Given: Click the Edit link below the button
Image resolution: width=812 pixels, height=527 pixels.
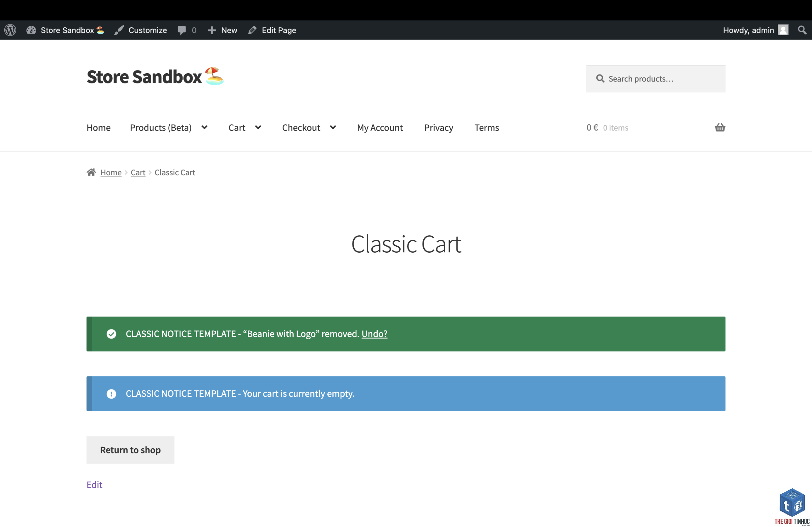Looking at the screenshot, I should tap(94, 485).
